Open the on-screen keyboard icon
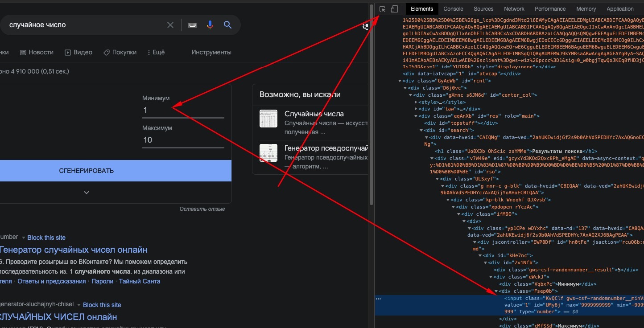Screen dimensions: 644x328 click(192, 25)
